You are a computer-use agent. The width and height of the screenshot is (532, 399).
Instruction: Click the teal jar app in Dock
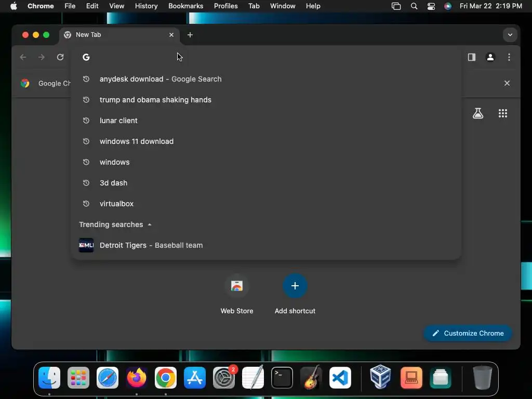441,378
